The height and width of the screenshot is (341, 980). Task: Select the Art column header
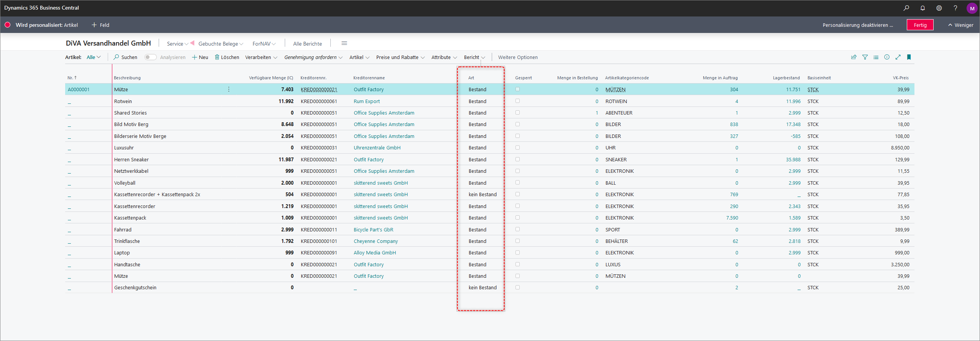coord(471,78)
